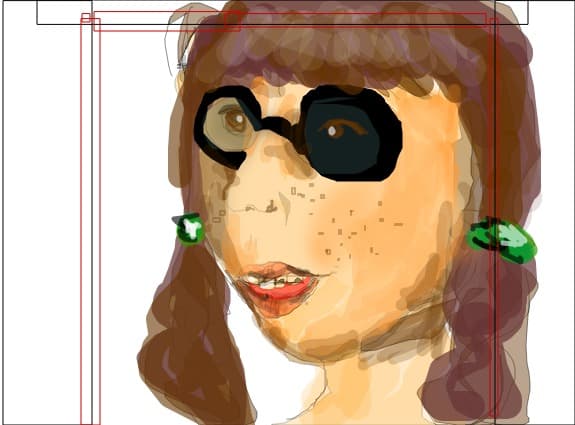Click the white highlight in the left eye
The width and height of the screenshot is (575, 425).
239,119
